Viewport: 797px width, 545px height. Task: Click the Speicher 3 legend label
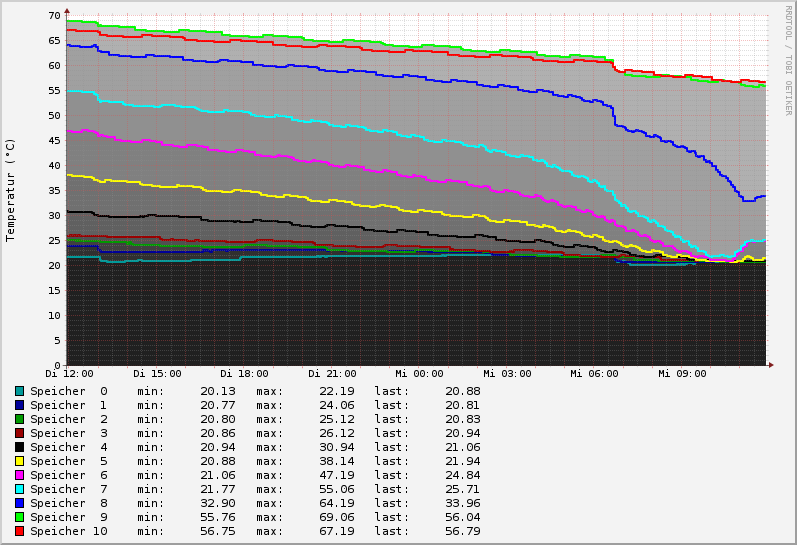tap(68, 433)
